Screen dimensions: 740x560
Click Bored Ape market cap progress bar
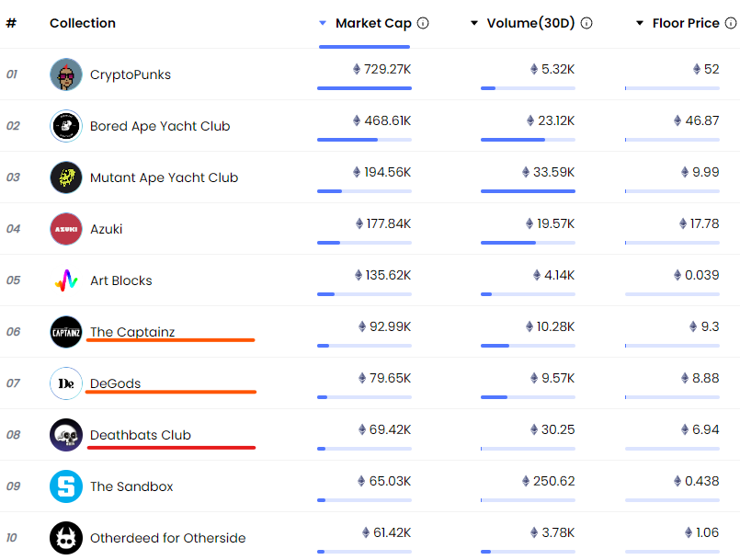click(364, 140)
